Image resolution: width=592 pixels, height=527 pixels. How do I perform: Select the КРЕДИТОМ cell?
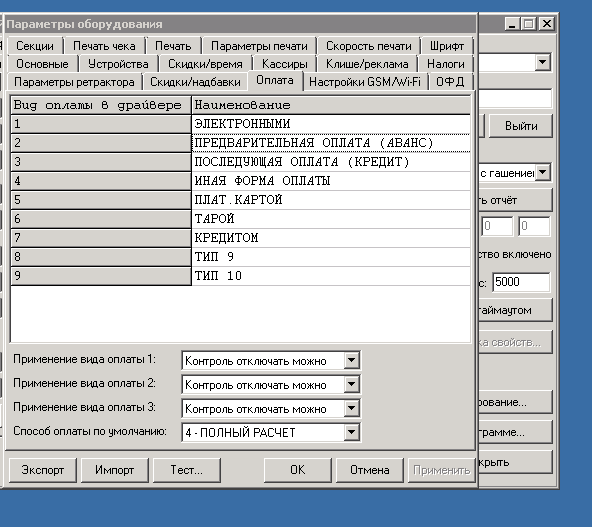click(x=331, y=238)
